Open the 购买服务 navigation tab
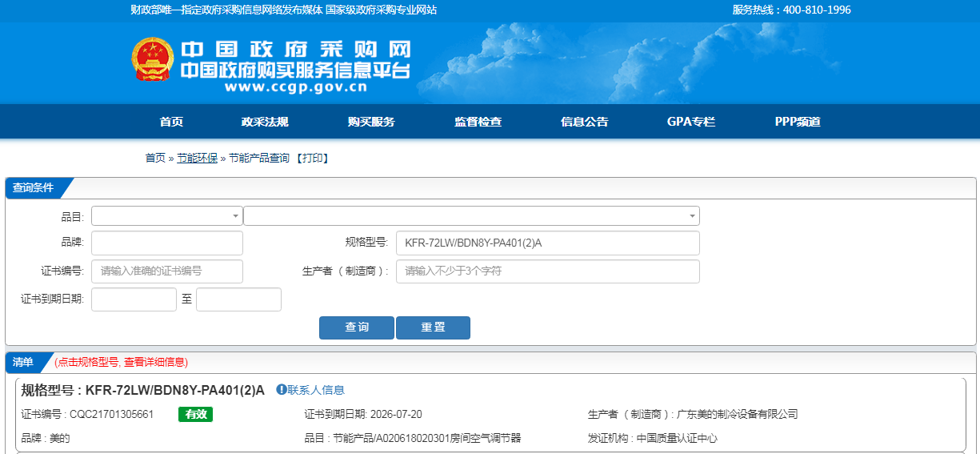 pyautogui.click(x=371, y=122)
